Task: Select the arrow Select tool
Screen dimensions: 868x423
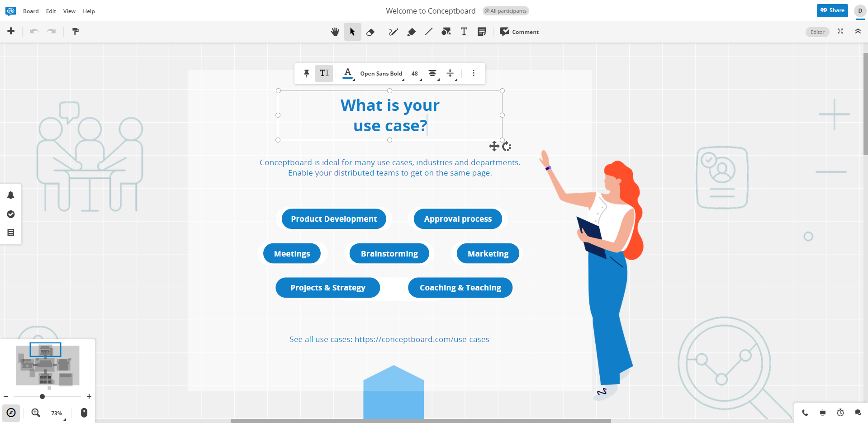Action: point(352,32)
